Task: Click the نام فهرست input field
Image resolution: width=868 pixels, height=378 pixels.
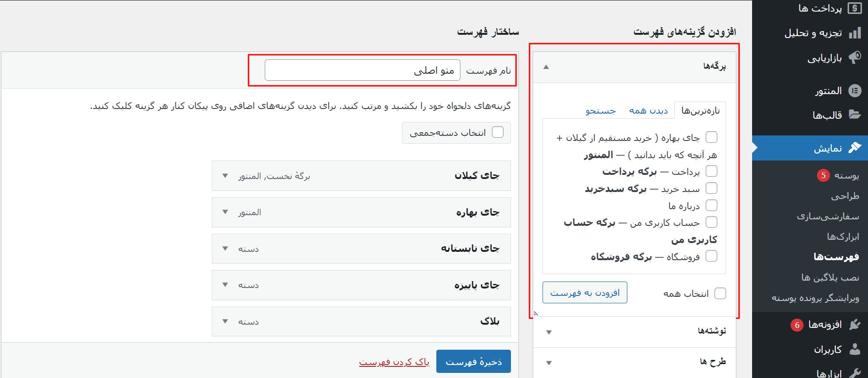Action: (x=363, y=70)
